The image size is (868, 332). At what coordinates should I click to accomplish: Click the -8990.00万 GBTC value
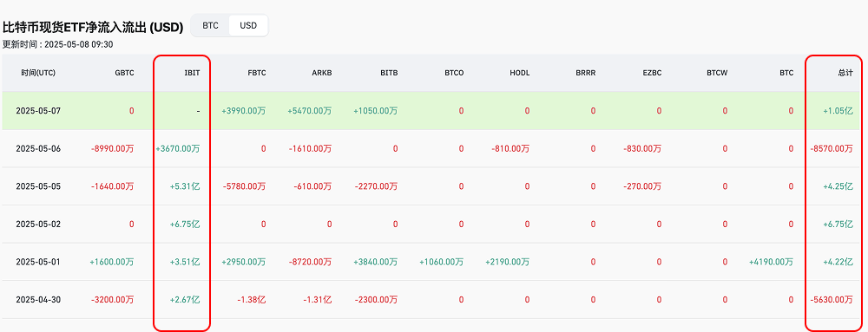click(112, 148)
